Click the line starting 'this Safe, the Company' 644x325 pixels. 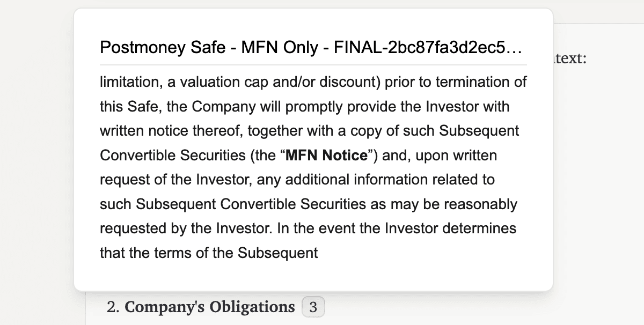click(x=304, y=106)
